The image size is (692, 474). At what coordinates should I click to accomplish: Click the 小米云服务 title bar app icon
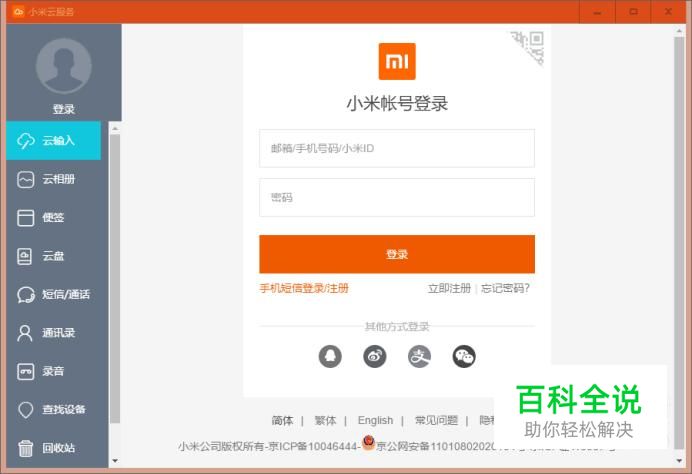[18, 11]
